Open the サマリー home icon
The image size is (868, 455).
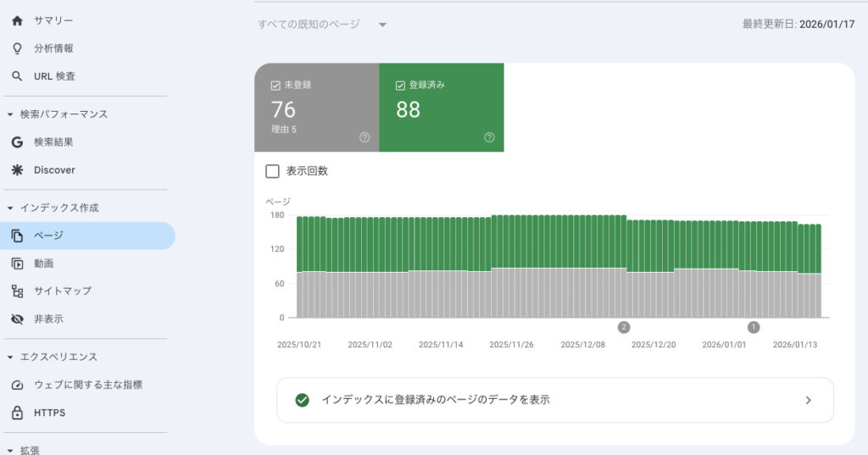coord(17,20)
